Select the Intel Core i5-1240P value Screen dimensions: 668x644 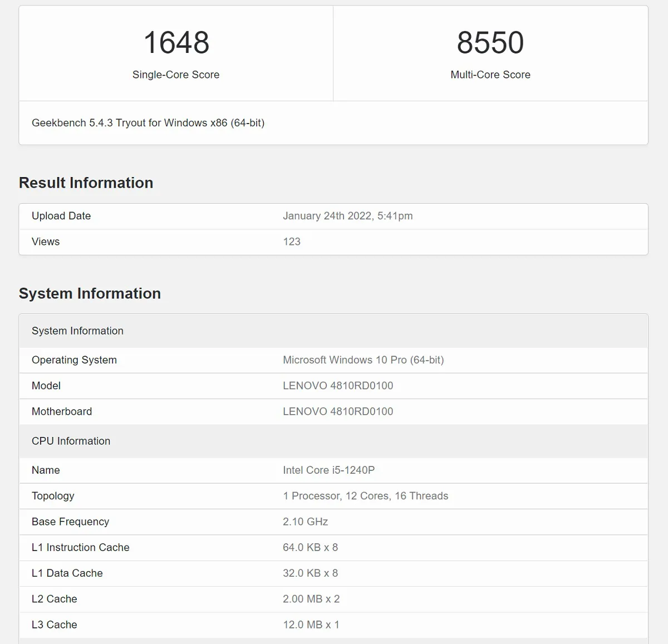(x=329, y=470)
